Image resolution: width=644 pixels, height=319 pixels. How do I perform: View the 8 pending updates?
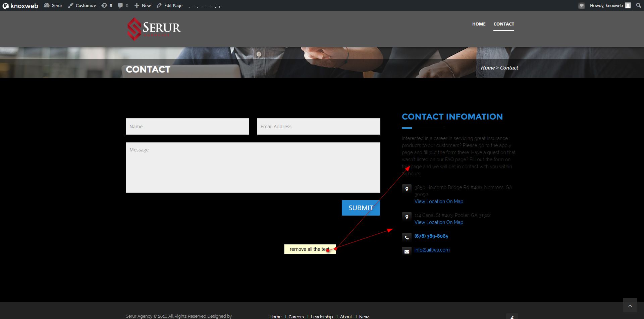point(107,6)
